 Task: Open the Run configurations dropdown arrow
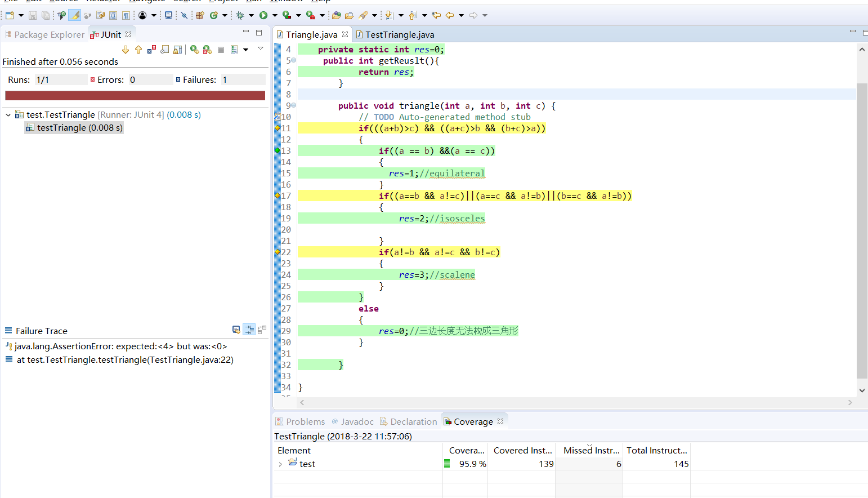pos(275,15)
